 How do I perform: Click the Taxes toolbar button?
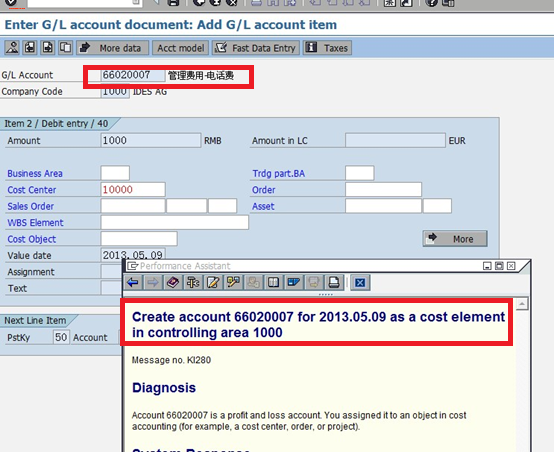coord(328,48)
